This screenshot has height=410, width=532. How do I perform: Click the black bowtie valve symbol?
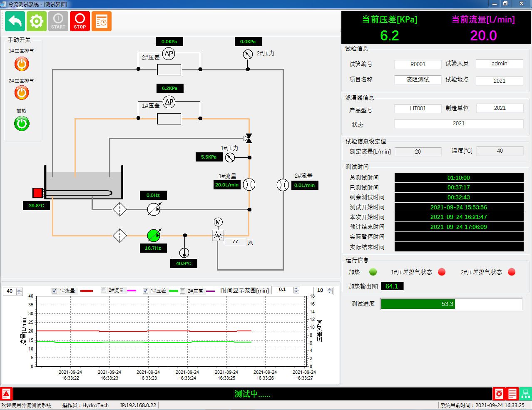(x=248, y=138)
